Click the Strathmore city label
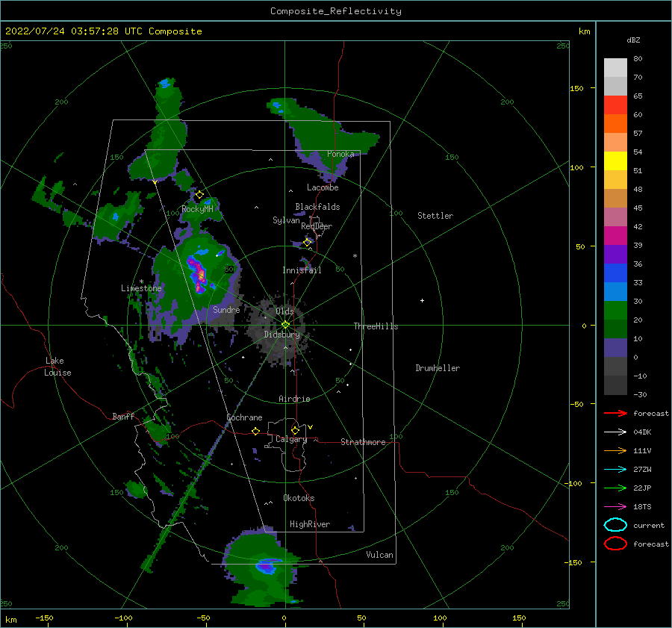The width and height of the screenshot is (672, 628). 364,442
